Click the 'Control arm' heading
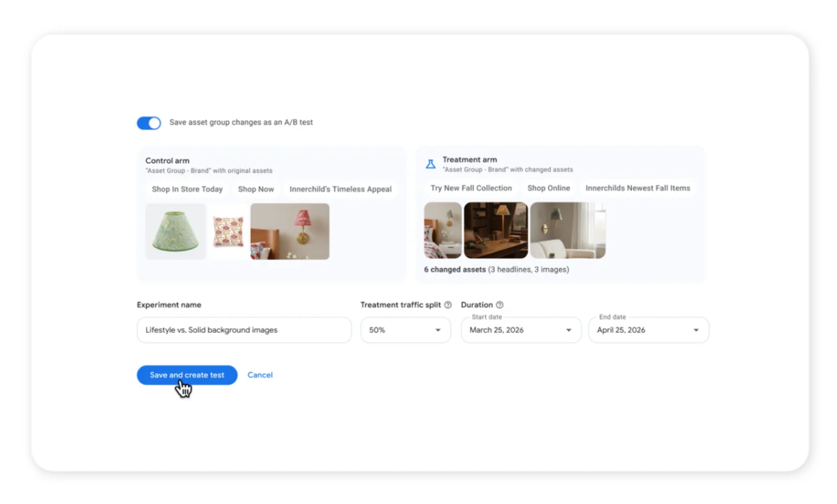 [x=167, y=161]
